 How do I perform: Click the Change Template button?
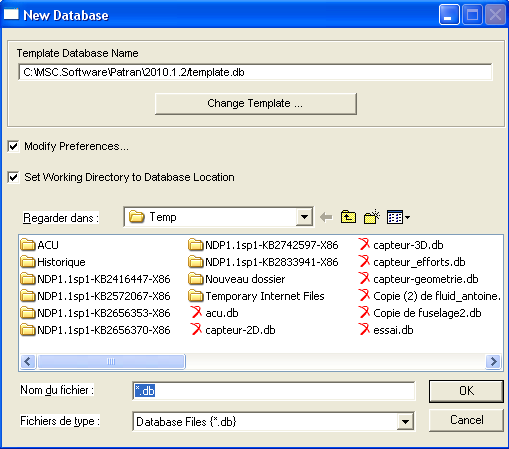(x=256, y=104)
